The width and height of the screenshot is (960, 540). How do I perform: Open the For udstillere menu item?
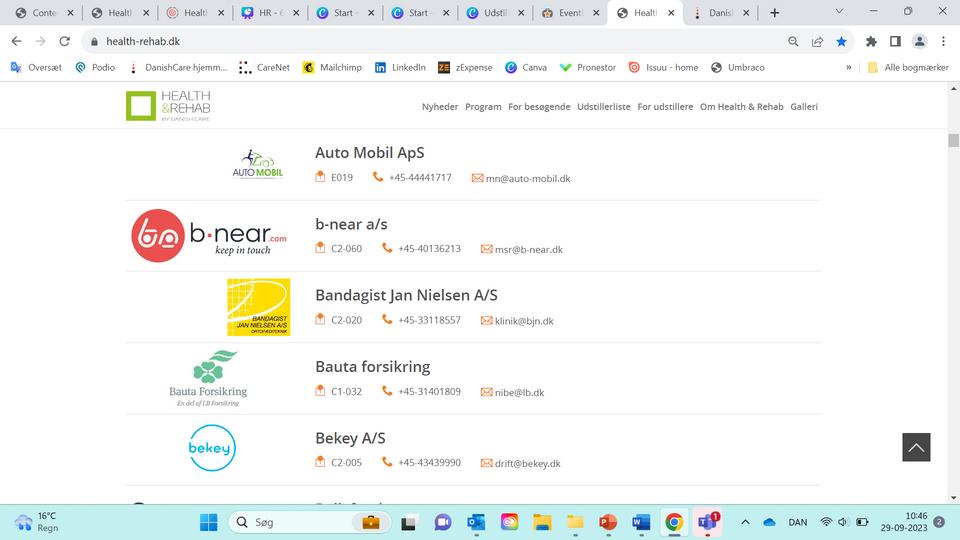point(665,107)
